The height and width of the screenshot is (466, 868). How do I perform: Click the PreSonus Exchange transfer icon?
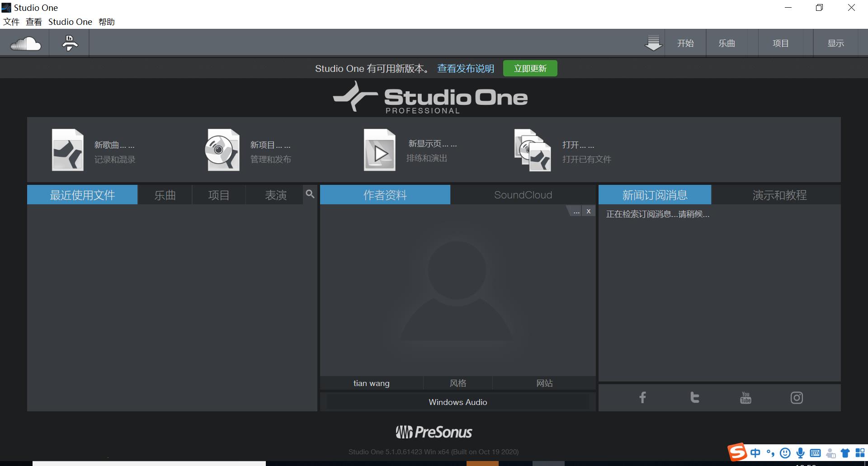tap(70, 43)
